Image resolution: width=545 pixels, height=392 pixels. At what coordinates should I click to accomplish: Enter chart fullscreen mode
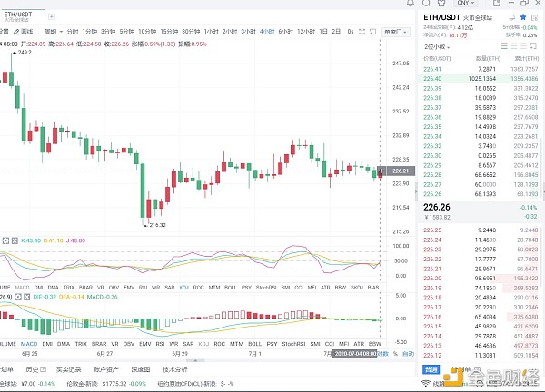[x=362, y=32]
